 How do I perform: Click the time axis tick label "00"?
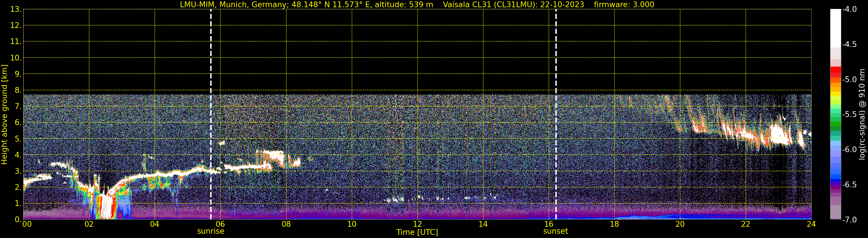pos(26,224)
